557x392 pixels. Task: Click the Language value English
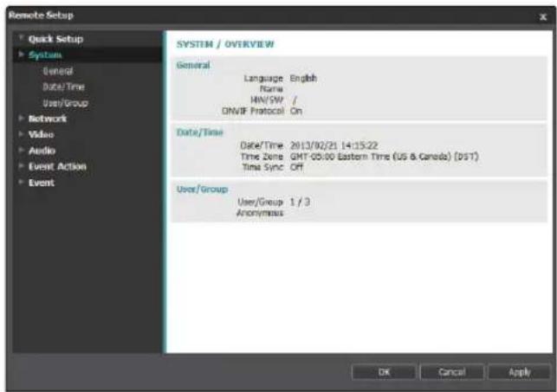[303, 78]
